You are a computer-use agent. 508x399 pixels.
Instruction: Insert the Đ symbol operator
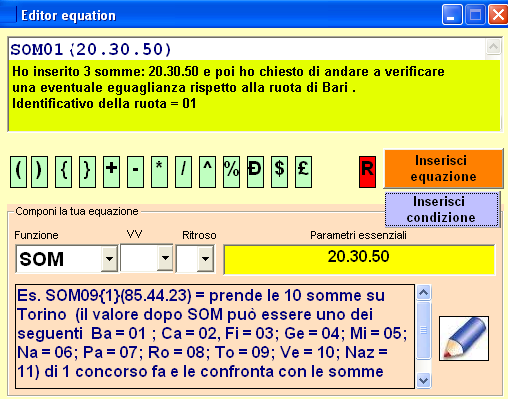coord(255,172)
